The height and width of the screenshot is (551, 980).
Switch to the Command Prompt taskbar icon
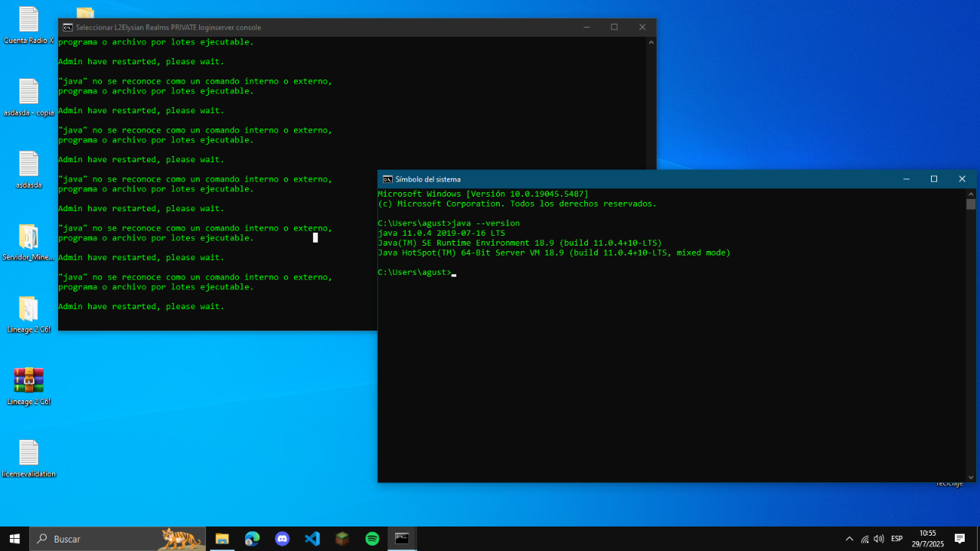click(402, 539)
